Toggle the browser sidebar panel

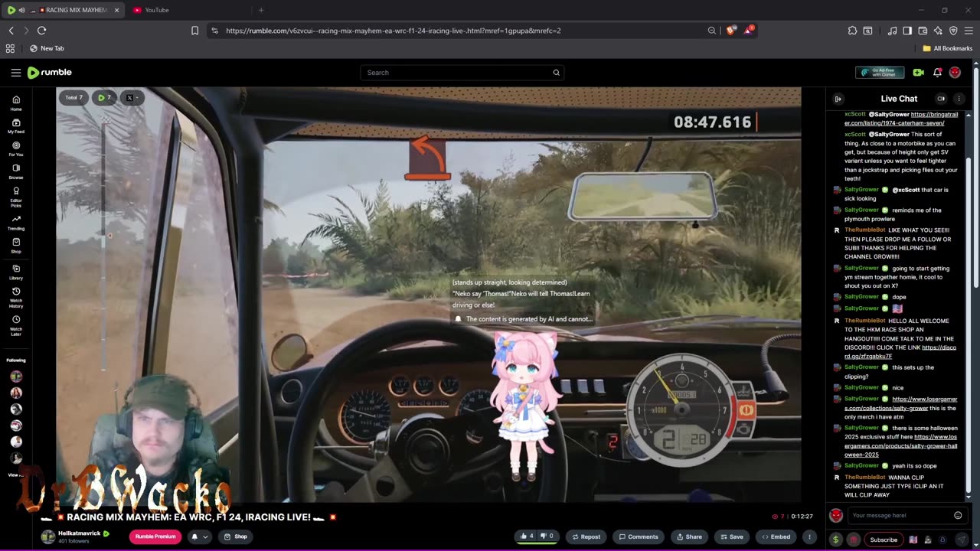[907, 31]
